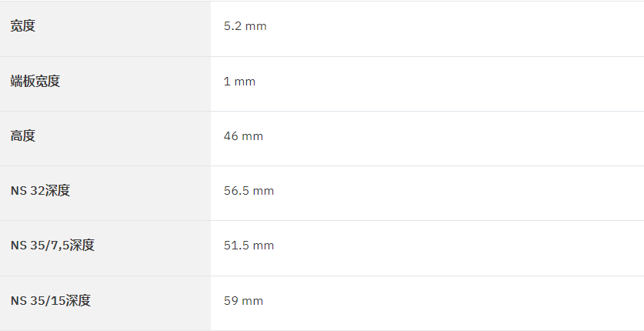
Task: Click the 宽度 label cell
Action: coord(105,28)
